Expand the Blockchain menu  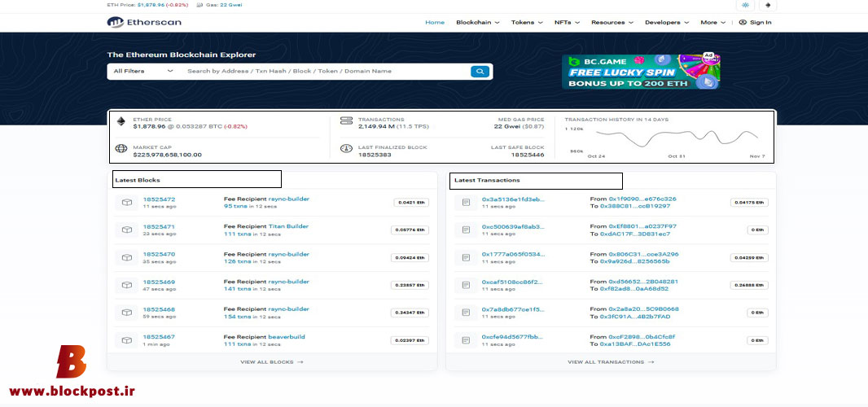[x=478, y=22]
